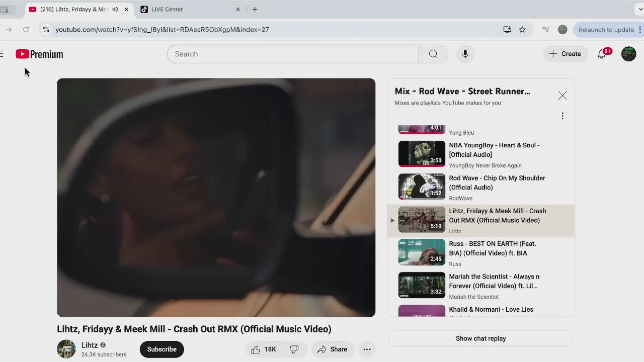Open the notifications bell
Screen dimensions: 644x362
pos(602,54)
